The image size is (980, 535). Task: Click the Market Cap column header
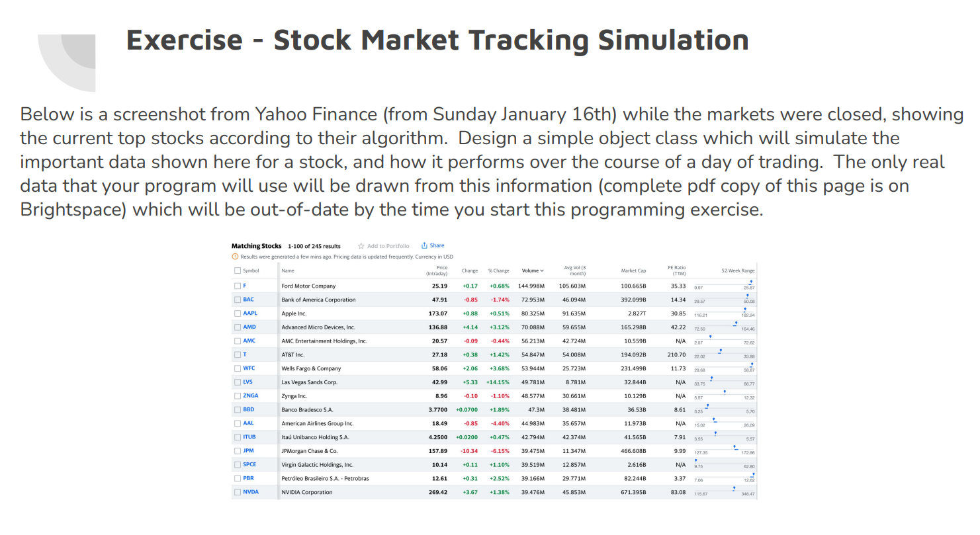pyautogui.click(x=633, y=270)
